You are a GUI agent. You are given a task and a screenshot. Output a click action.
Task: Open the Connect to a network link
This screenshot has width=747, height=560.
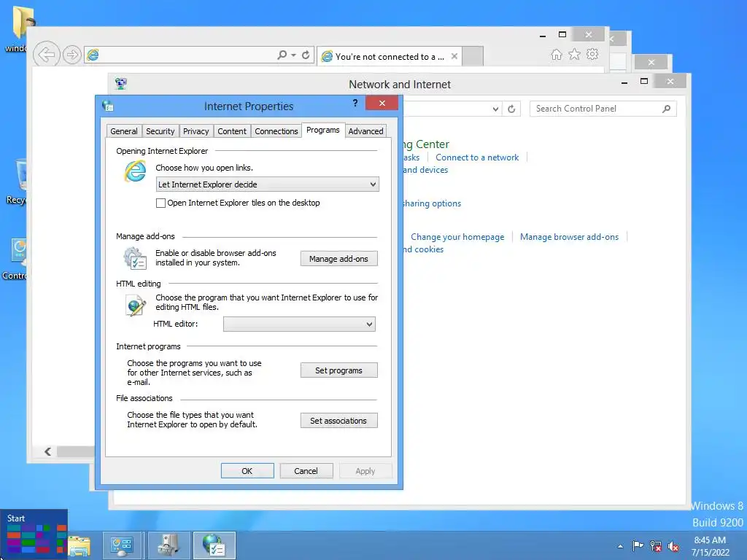(x=477, y=157)
